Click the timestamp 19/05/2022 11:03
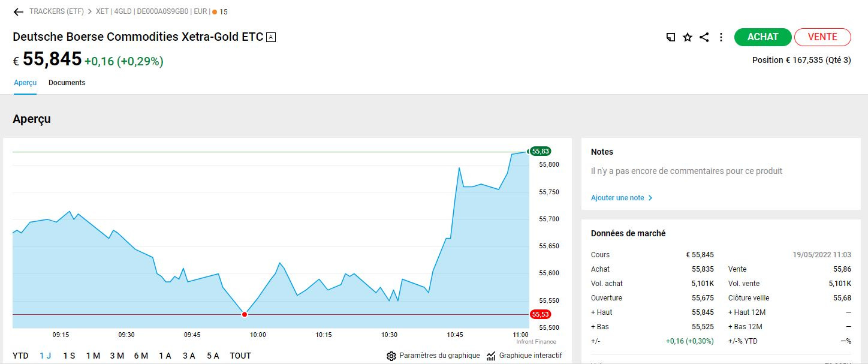The image size is (868, 364). (x=822, y=255)
